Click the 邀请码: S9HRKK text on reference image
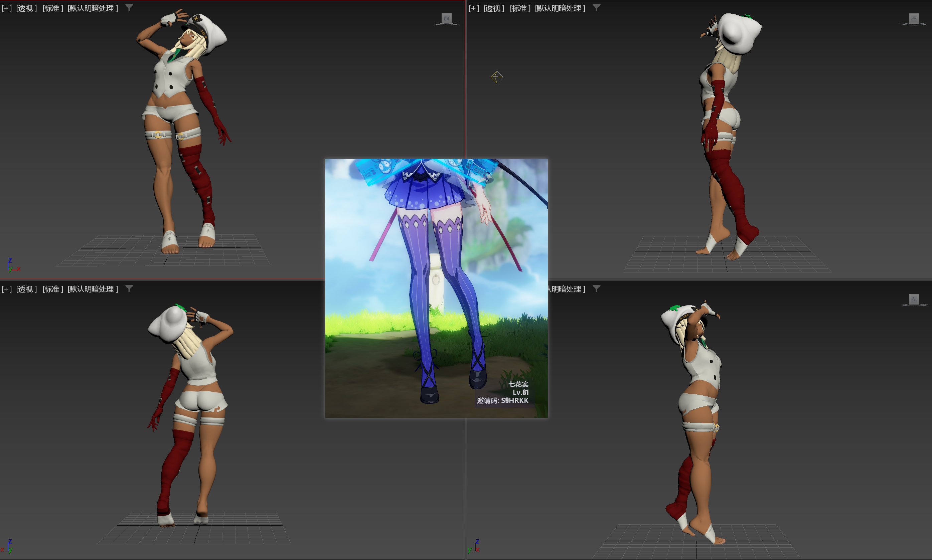 502,400
